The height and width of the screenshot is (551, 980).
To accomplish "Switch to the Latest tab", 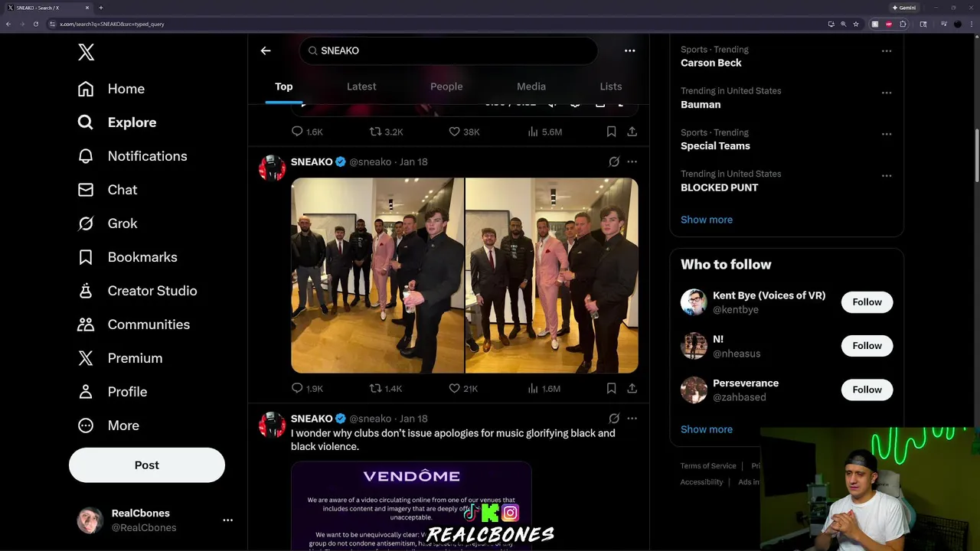I will tap(361, 86).
